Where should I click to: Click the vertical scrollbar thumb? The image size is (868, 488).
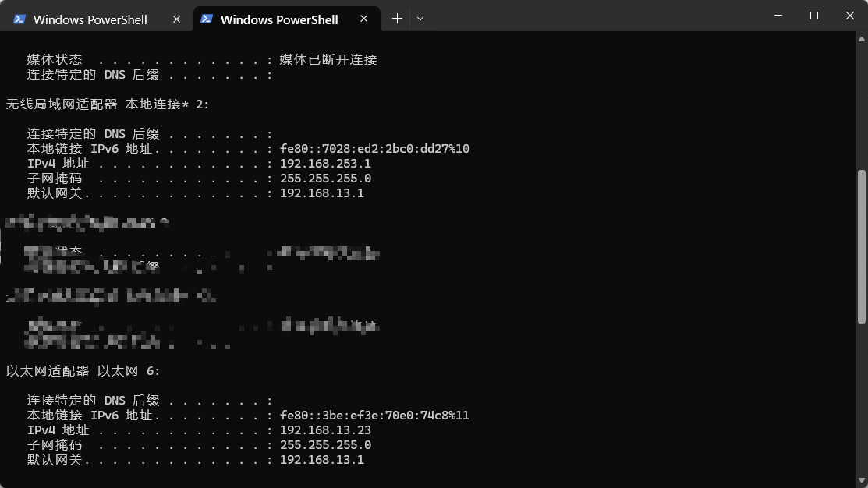coord(861,246)
